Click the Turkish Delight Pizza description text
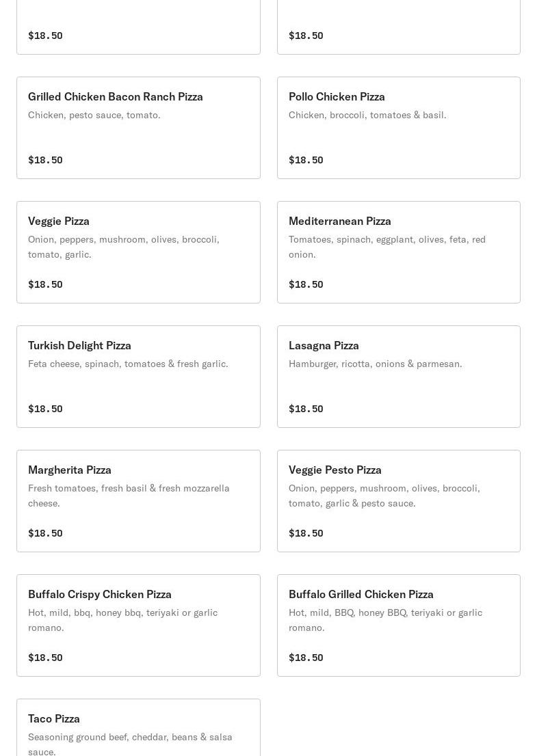537x756 pixels. point(128,364)
